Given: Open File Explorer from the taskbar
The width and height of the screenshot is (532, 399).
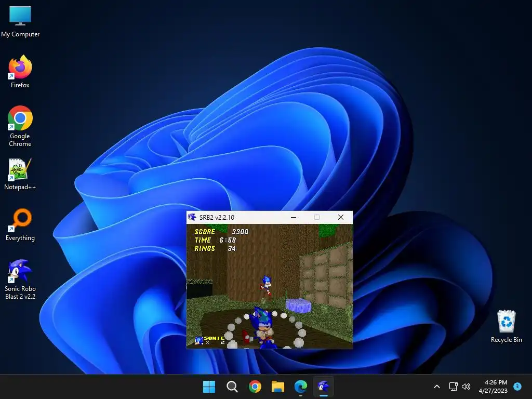Looking at the screenshot, I should (278, 387).
